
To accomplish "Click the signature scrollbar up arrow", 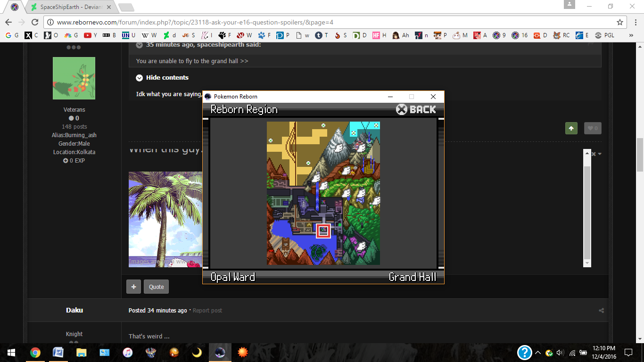I will click(587, 153).
